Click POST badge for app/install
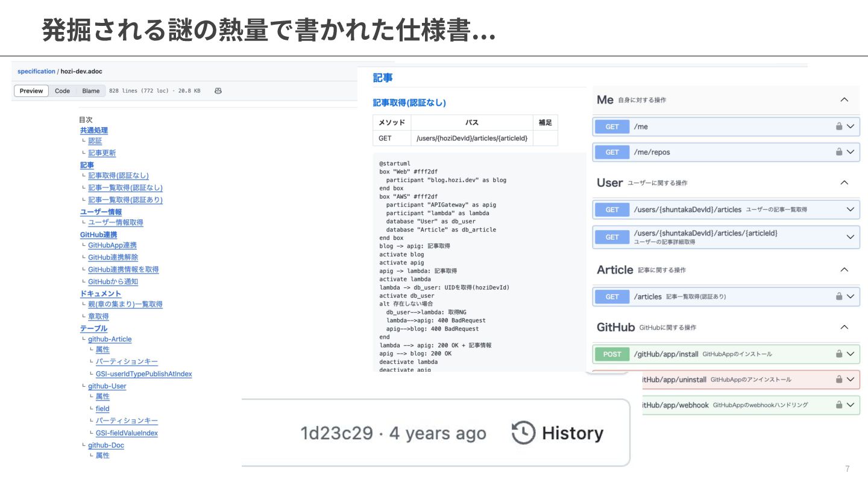 (x=612, y=354)
